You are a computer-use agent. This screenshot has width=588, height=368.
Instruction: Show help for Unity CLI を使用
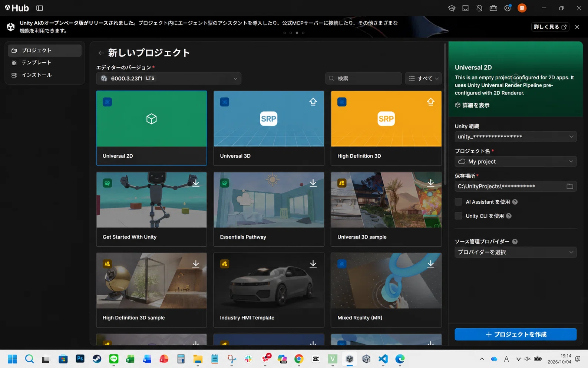pos(509,216)
